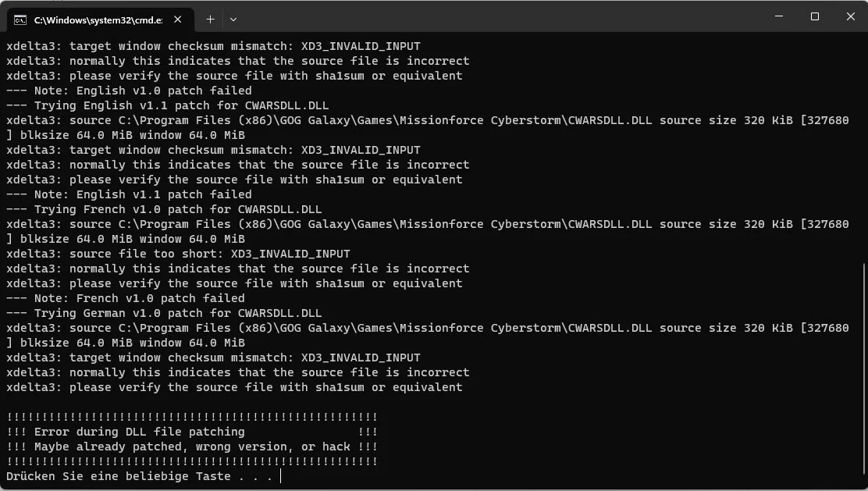
Task: Close the cmd.exe terminal tab
Action: 178,20
